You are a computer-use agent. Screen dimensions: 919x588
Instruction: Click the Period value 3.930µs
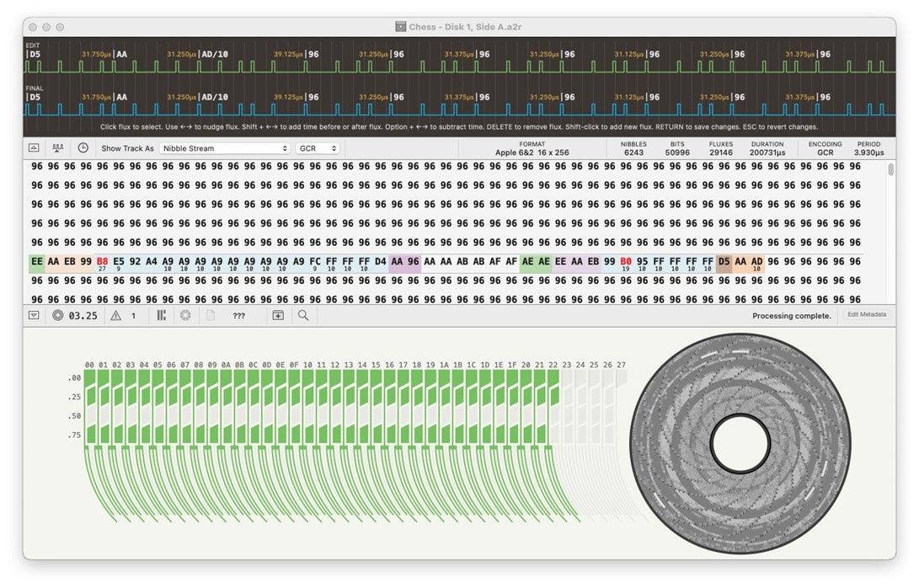[x=868, y=152]
